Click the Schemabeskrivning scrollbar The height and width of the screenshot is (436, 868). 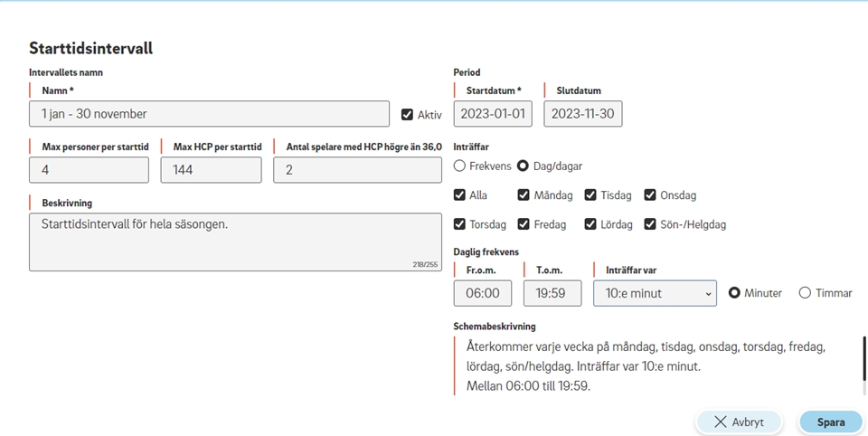pyautogui.click(x=864, y=358)
